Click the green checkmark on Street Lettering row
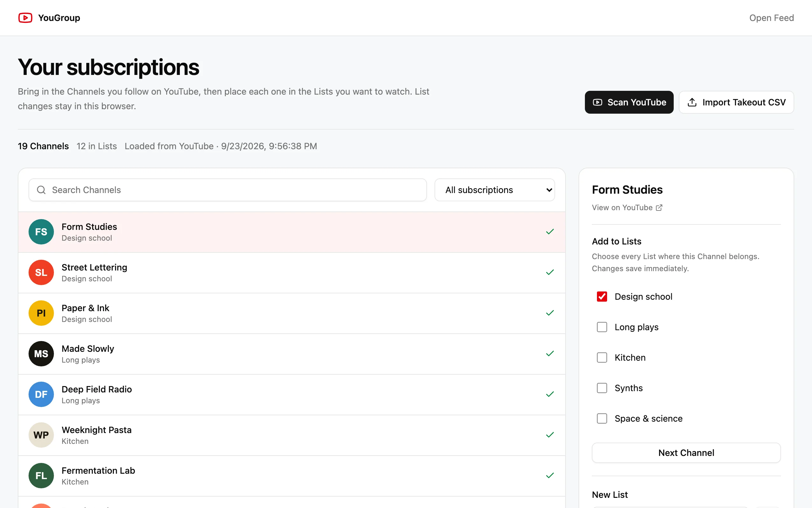 point(550,272)
